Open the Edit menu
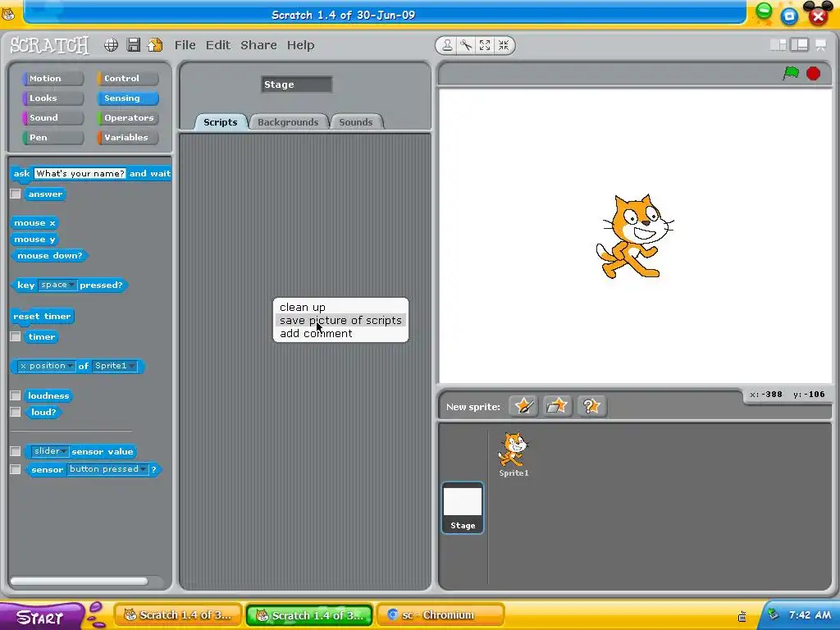This screenshot has width=840, height=630. tap(218, 45)
